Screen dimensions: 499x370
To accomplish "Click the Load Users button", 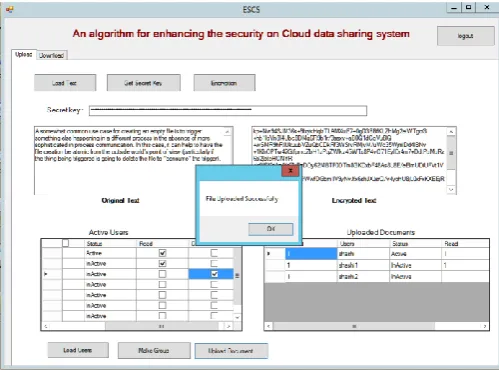I will (x=78, y=350).
